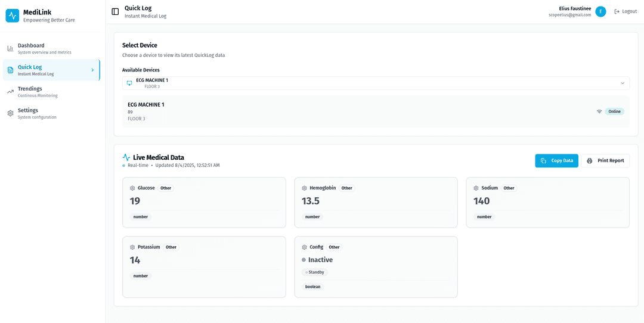Click the Standby status pill on Config card
644x323 pixels.
click(x=315, y=272)
